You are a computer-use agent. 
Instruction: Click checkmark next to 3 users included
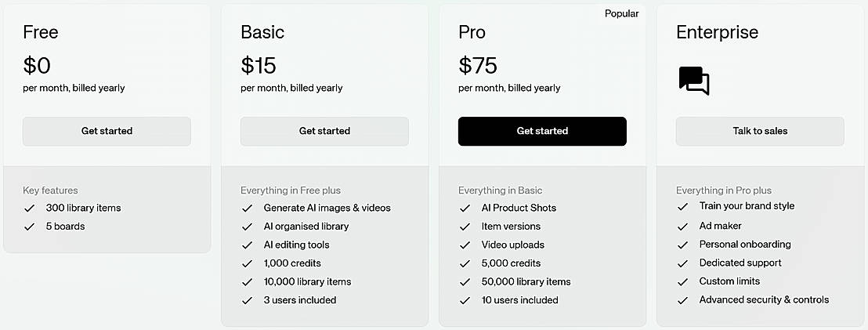pyautogui.click(x=247, y=300)
